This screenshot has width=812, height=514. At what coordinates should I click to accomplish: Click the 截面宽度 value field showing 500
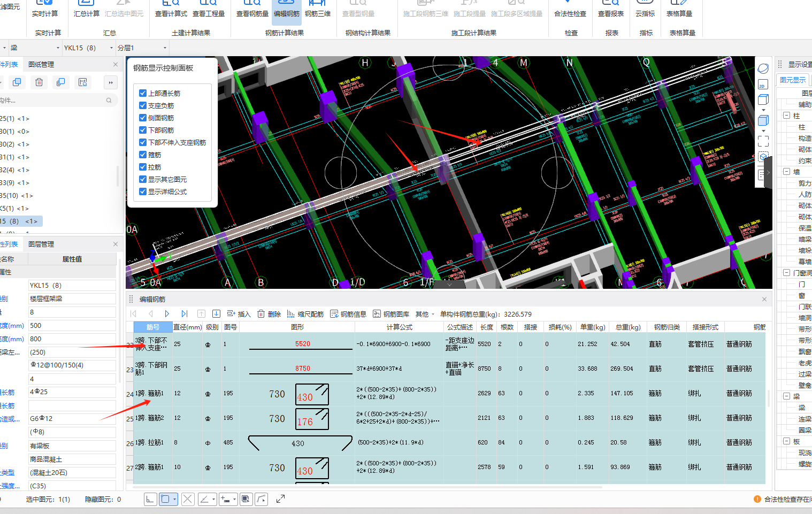72,325
